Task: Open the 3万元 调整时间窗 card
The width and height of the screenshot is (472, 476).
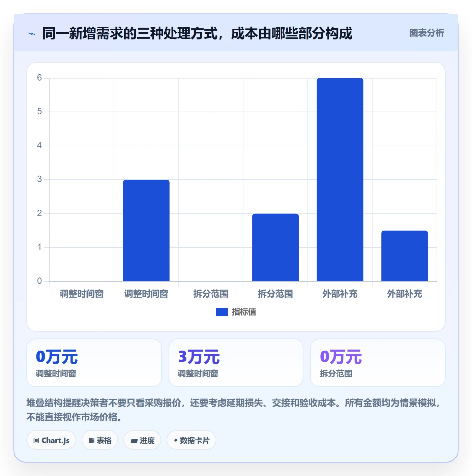Action: pos(236,363)
